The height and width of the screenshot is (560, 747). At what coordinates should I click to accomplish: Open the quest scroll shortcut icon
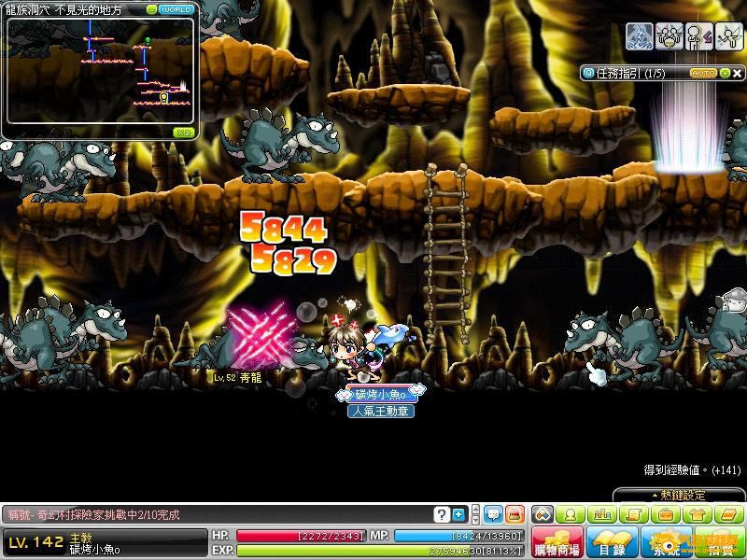click(x=633, y=514)
